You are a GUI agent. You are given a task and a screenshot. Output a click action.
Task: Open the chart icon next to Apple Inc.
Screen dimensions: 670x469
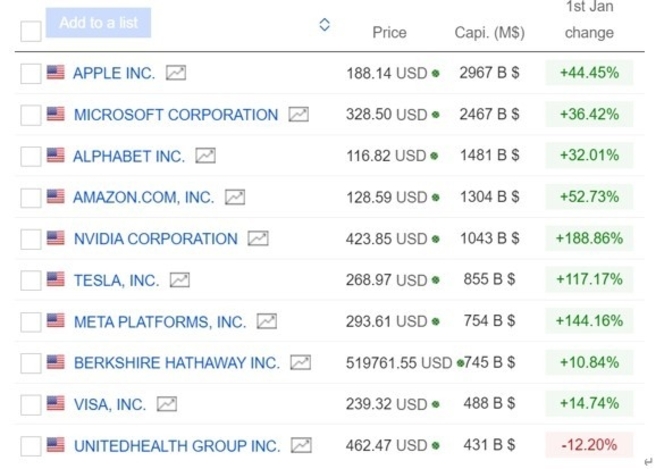(x=176, y=73)
